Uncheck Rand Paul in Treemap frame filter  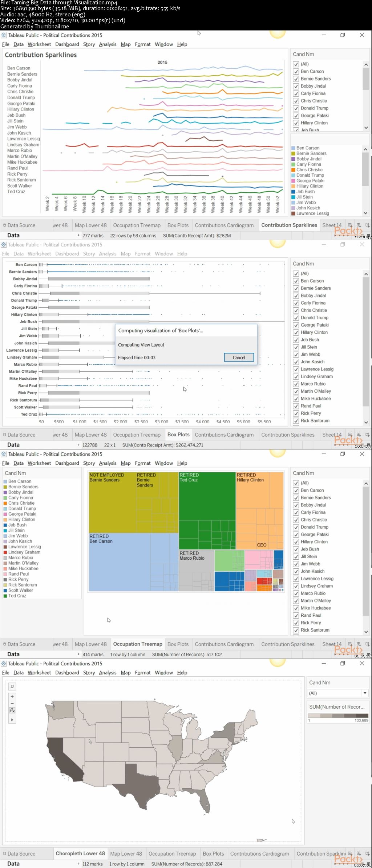tap(296, 616)
